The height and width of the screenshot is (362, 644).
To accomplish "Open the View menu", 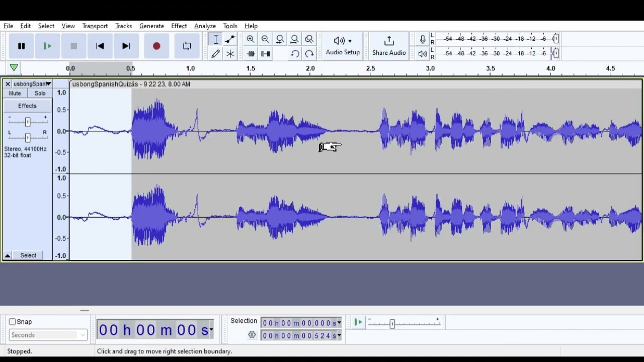I will [68, 26].
